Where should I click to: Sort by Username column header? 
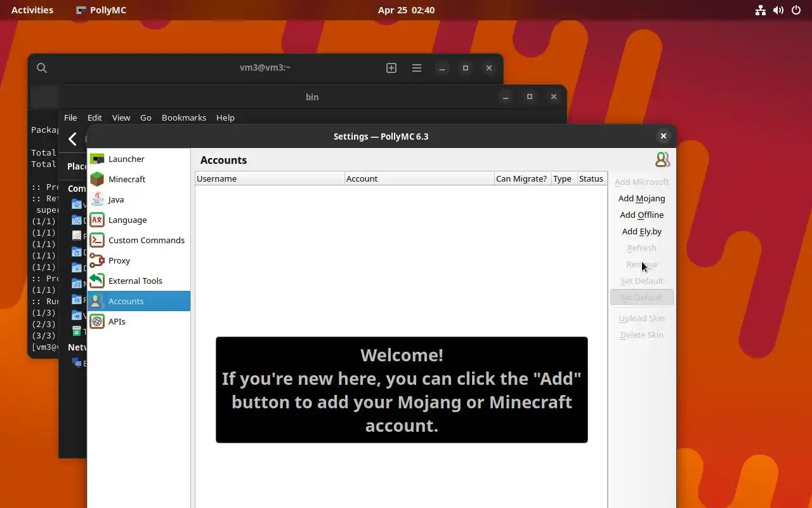[270, 178]
